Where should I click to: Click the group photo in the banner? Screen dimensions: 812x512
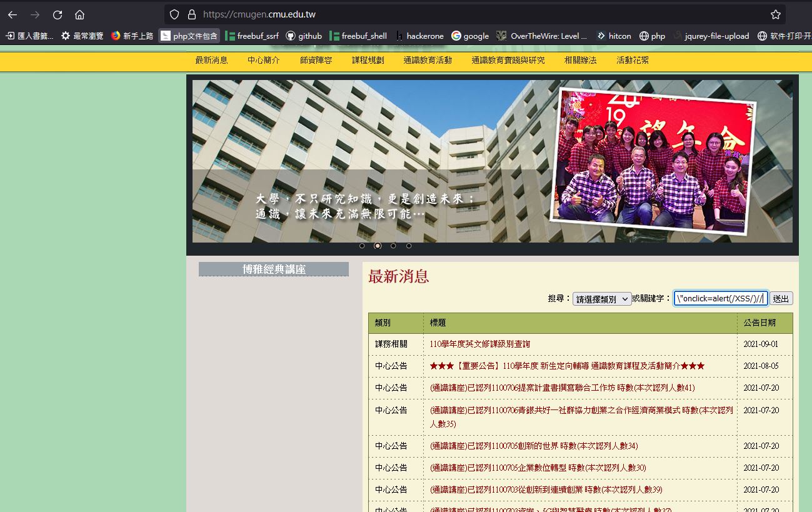652,161
